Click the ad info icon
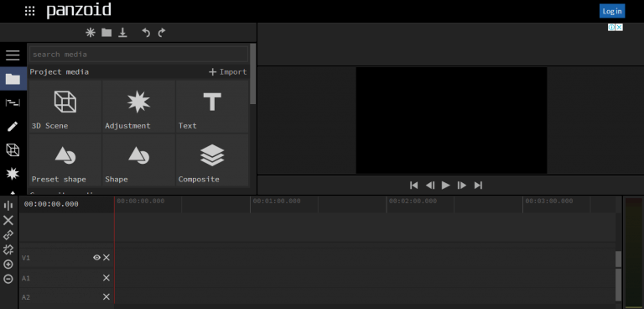Viewport: 644px width, 309px height. click(x=611, y=28)
